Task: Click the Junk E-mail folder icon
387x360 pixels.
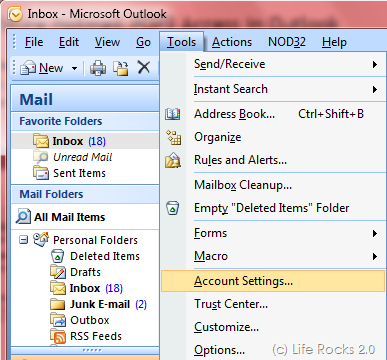Action: click(58, 304)
